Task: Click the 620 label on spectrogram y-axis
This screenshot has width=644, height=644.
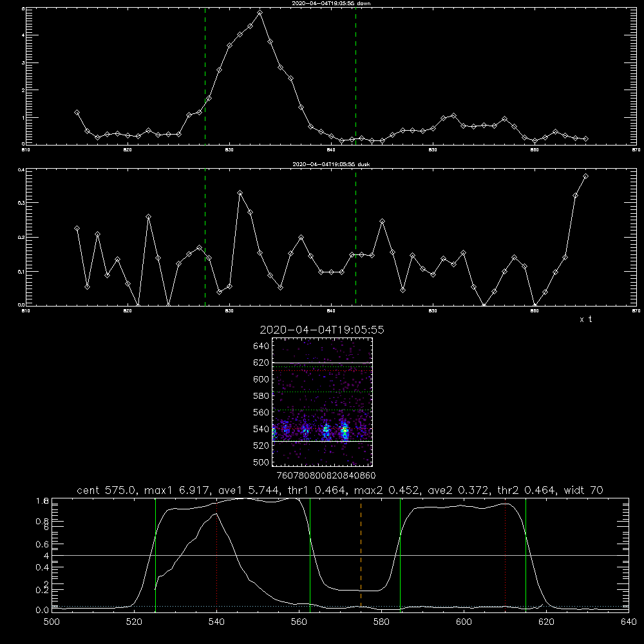Action: pyautogui.click(x=261, y=363)
